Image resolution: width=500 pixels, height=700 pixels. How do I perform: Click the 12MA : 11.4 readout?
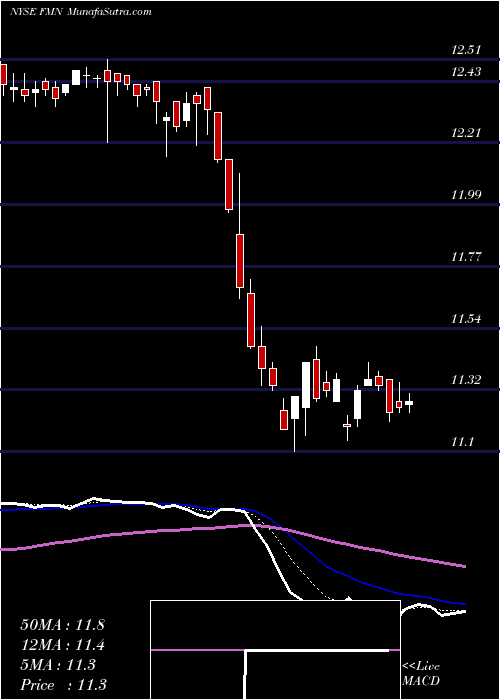(x=62, y=645)
